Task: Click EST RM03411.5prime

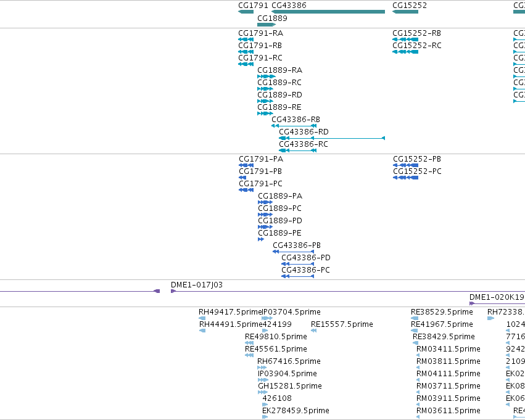Action: (x=449, y=349)
